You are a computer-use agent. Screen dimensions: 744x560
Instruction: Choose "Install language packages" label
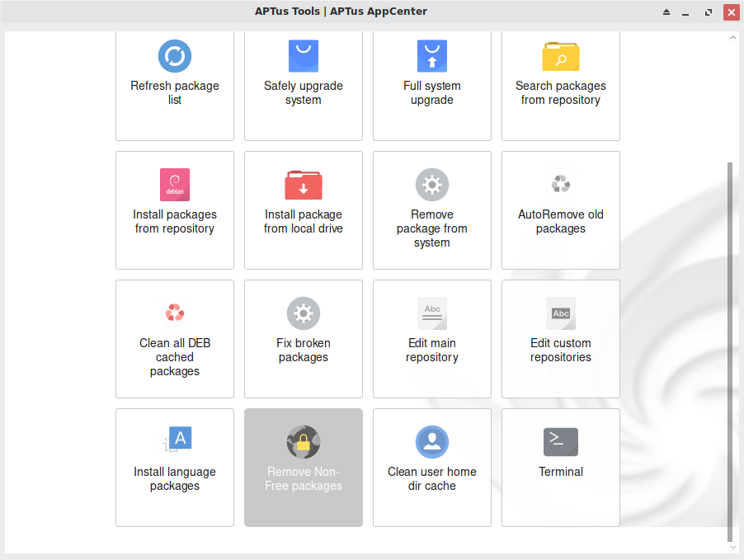coord(175,478)
